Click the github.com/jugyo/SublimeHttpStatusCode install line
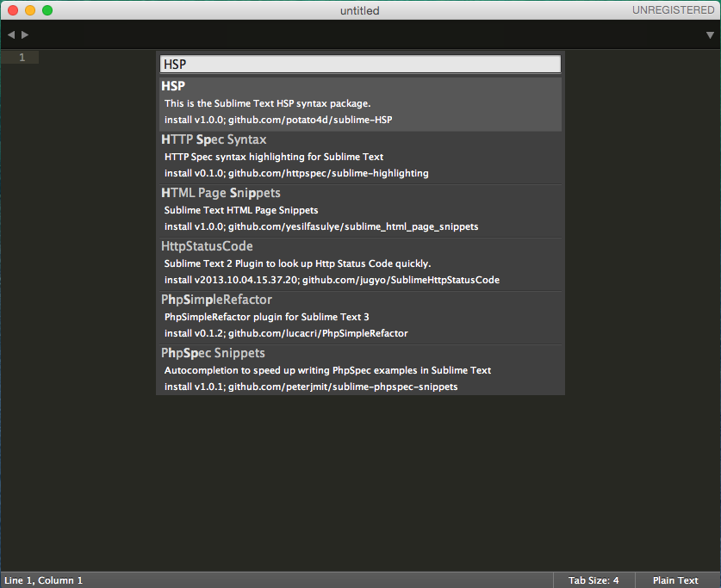 point(332,280)
